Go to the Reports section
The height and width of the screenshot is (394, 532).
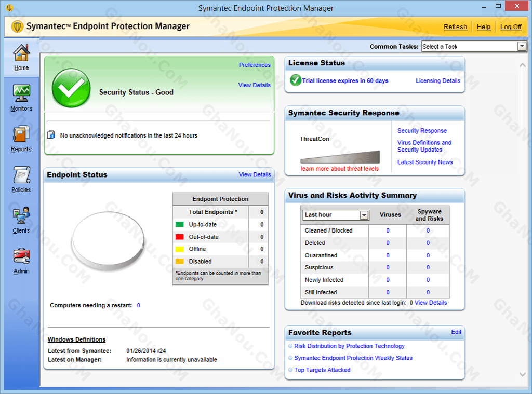coord(21,139)
